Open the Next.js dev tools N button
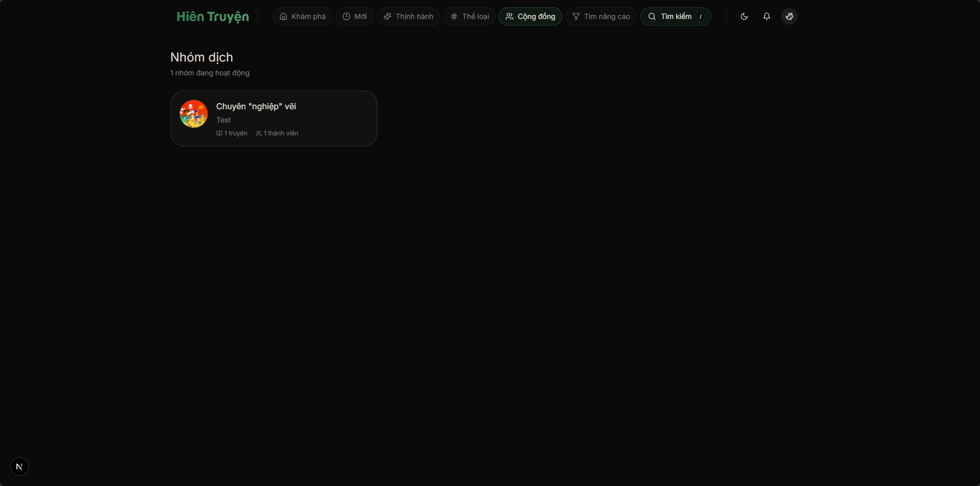980x486 pixels. pyautogui.click(x=19, y=467)
